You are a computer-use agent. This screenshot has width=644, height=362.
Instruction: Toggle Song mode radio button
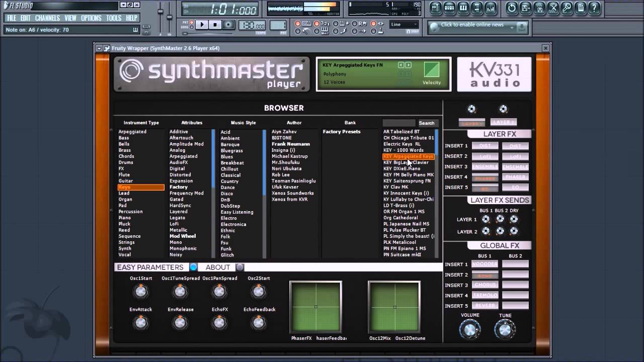[191, 27]
